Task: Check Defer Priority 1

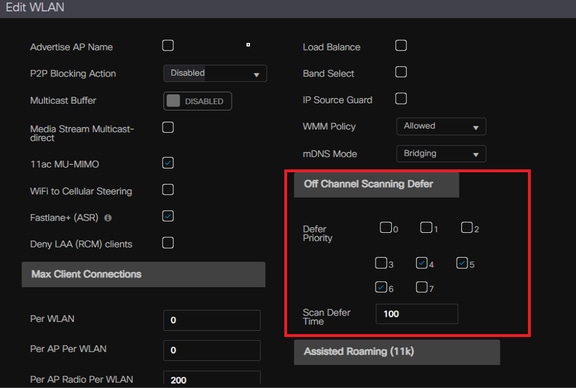Action: tap(426, 227)
